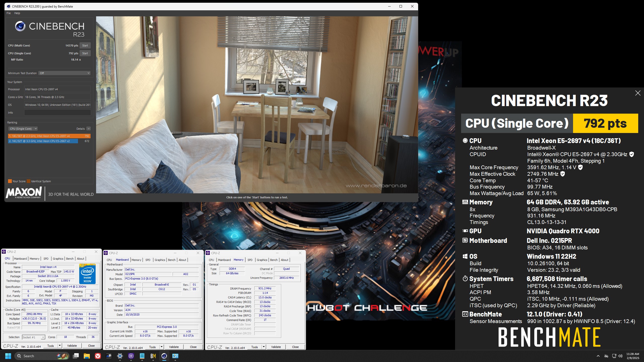Expand the ranking Details dropdown arrow
Image resolution: width=644 pixels, height=362 pixels.
(89, 129)
